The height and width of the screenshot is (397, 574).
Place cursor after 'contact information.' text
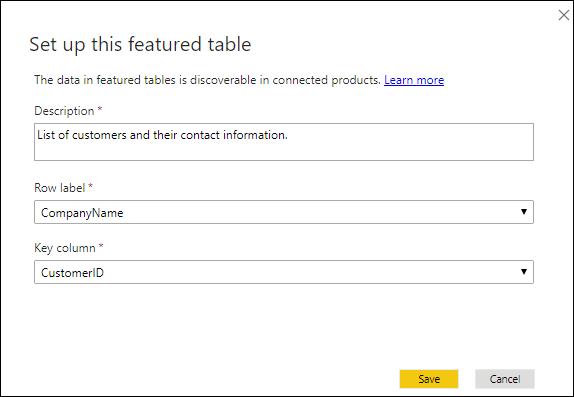(289, 135)
